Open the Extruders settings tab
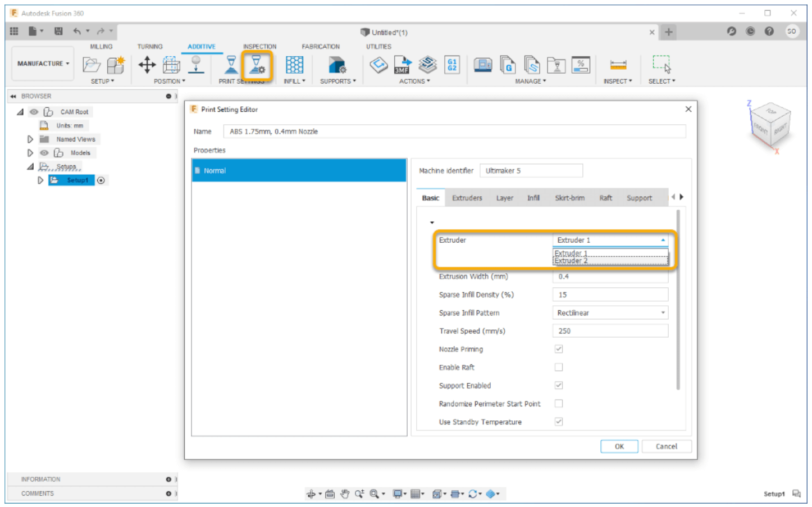This screenshot has width=812, height=507. pos(467,198)
